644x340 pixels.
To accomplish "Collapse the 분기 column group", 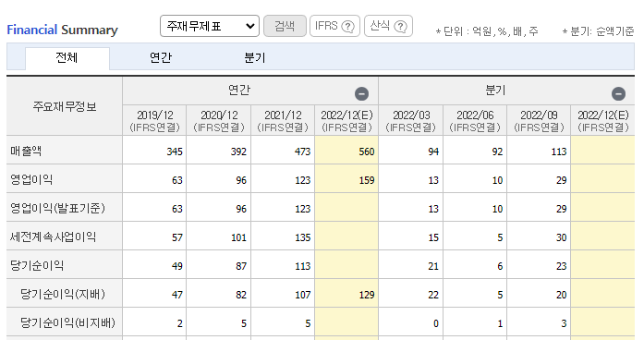I will tap(618, 93).
